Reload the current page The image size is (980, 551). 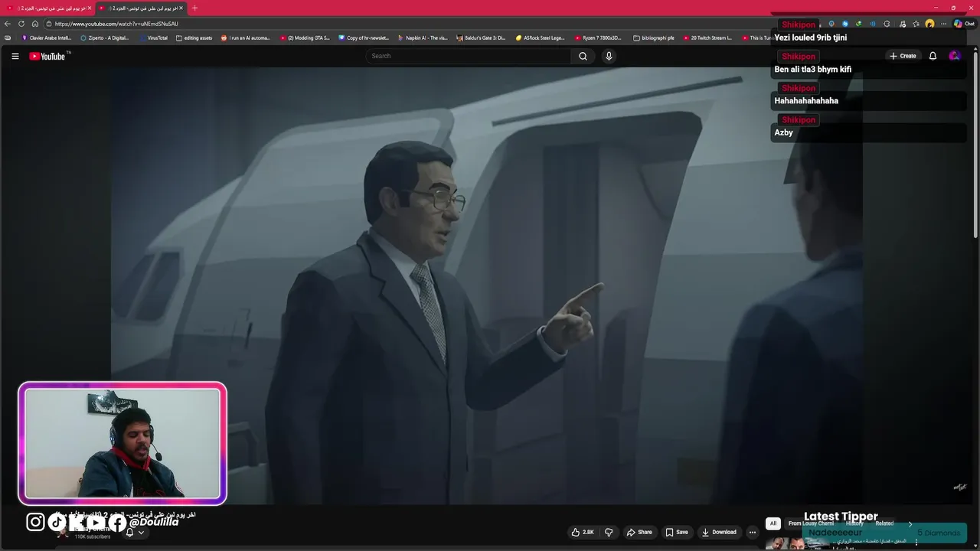(x=21, y=24)
